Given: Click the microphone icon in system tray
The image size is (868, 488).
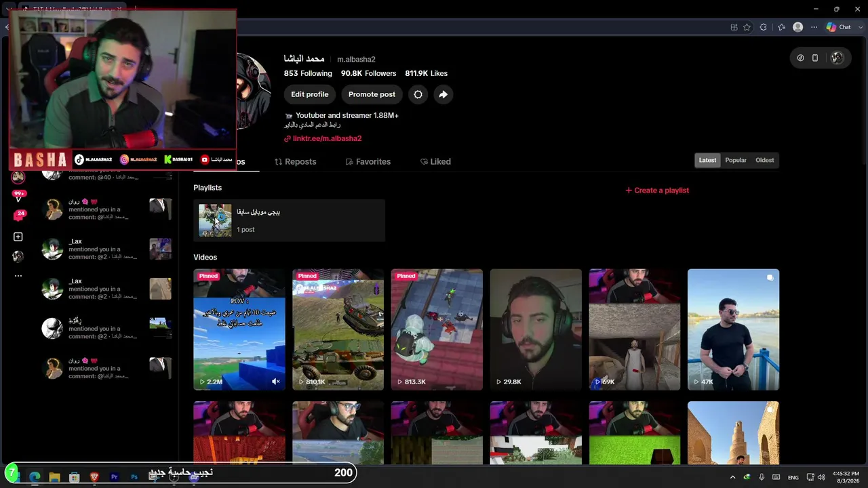Looking at the screenshot, I should [x=762, y=477].
